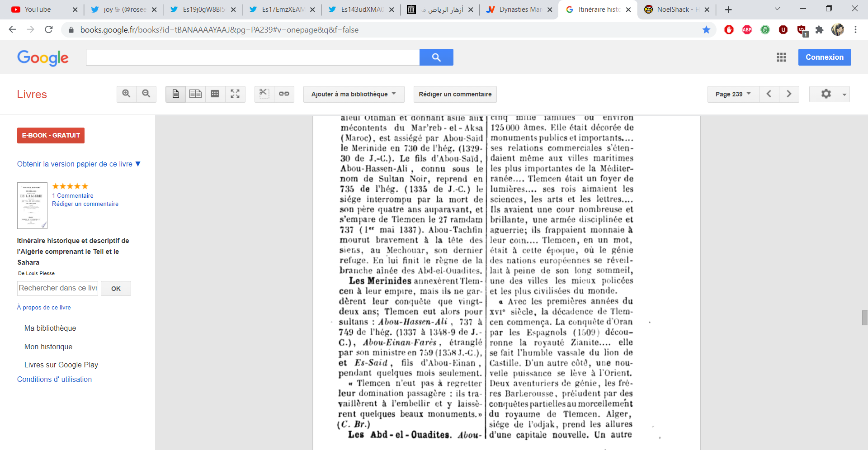Open Ajouter à ma bibliothèque dropdown
This screenshot has width=868, height=466.
354,94
